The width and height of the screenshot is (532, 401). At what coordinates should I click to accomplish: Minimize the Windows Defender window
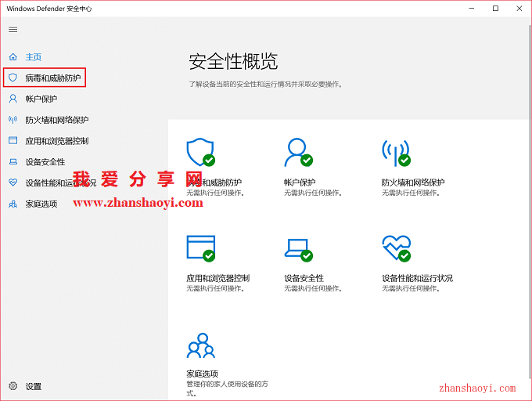pos(472,8)
